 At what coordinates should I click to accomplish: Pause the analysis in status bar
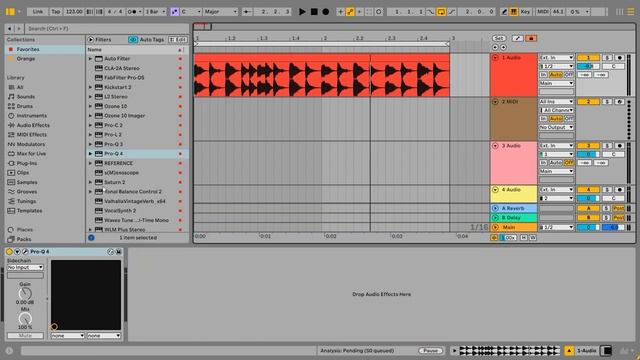pyautogui.click(x=430, y=351)
